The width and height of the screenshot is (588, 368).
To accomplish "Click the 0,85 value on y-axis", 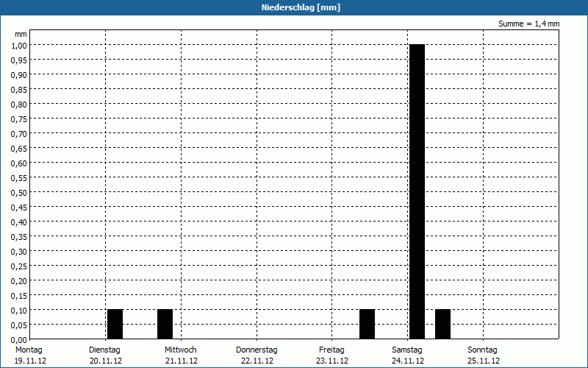I will point(19,89).
